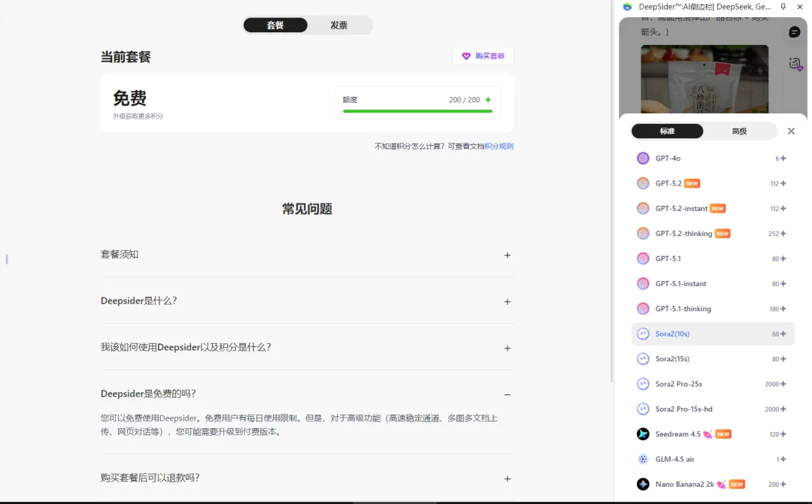Click the product image thumbnail in chat
This screenshot has height=504, width=812.
[704, 79]
